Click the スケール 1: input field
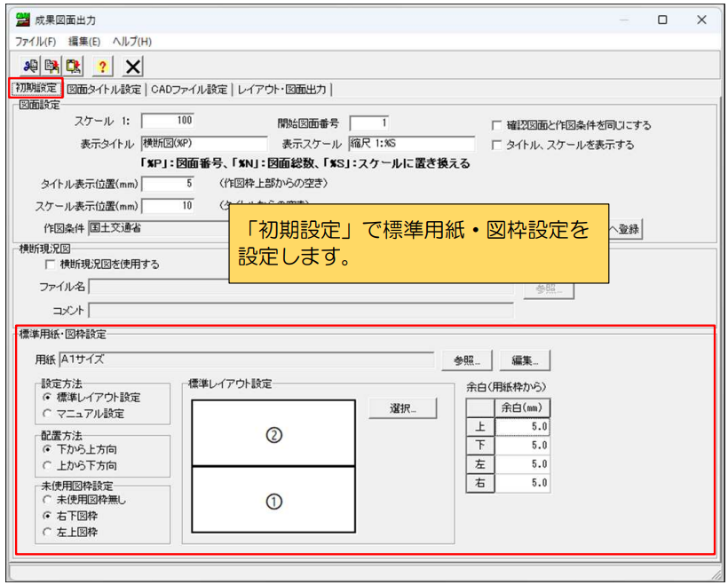Screen dimensions: 728x585 (x=168, y=121)
